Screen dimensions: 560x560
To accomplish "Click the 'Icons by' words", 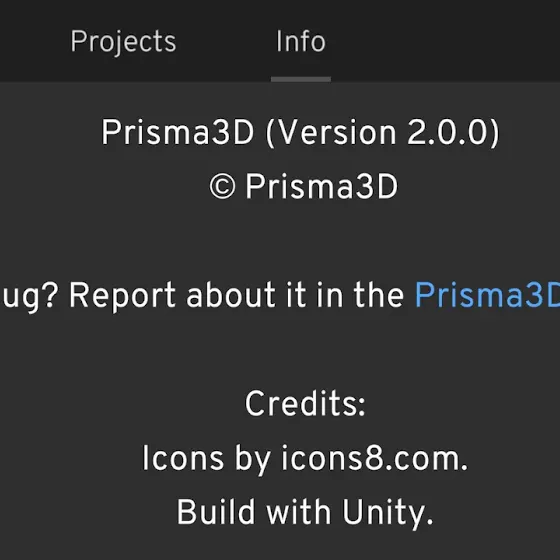I will [206, 459].
